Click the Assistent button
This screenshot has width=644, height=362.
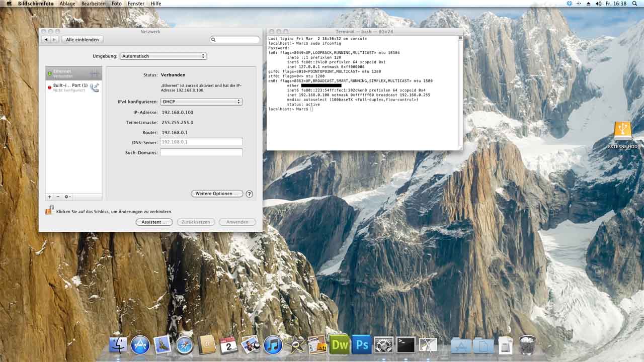click(154, 222)
